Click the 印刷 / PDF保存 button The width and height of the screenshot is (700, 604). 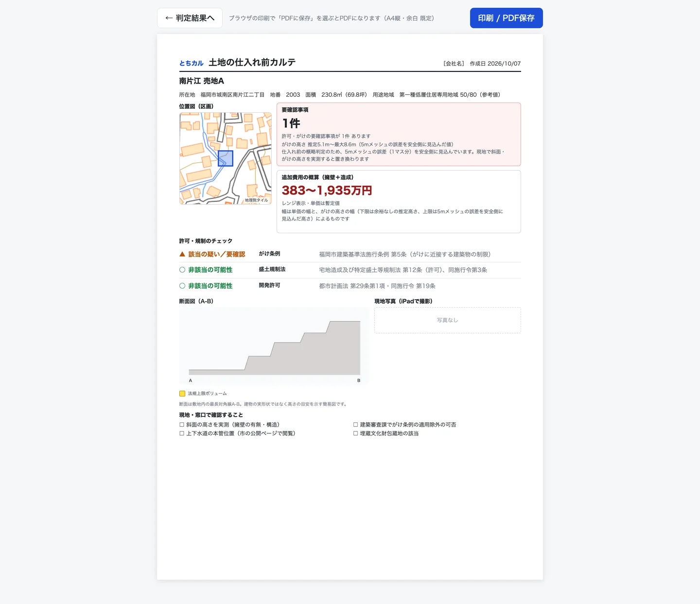(x=506, y=18)
